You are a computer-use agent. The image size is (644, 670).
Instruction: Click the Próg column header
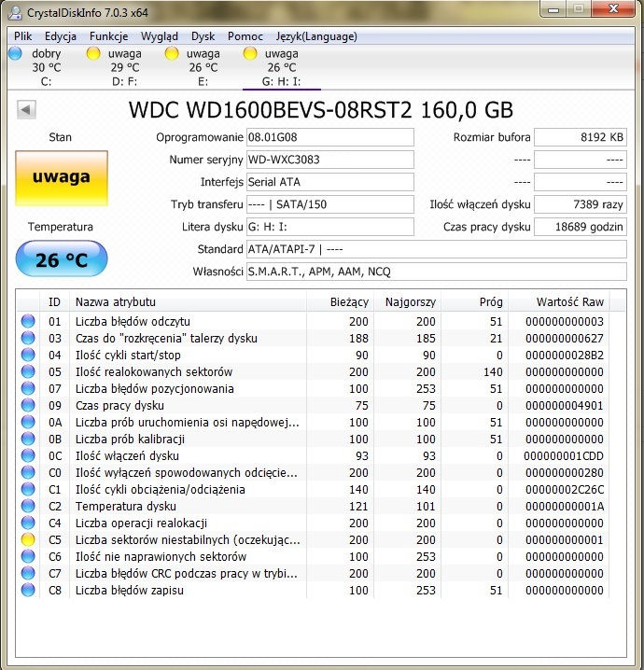coord(475,302)
